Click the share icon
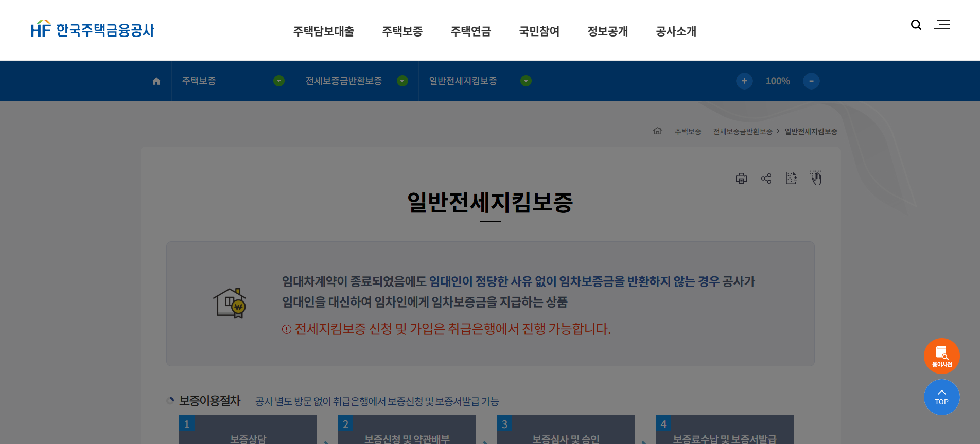980x444 pixels. click(x=766, y=178)
